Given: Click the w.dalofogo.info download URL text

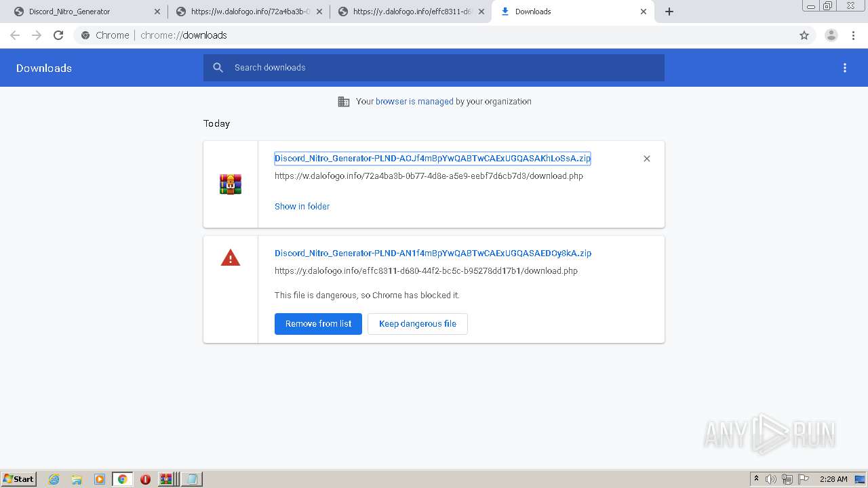Looking at the screenshot, I should pos(429,176).
